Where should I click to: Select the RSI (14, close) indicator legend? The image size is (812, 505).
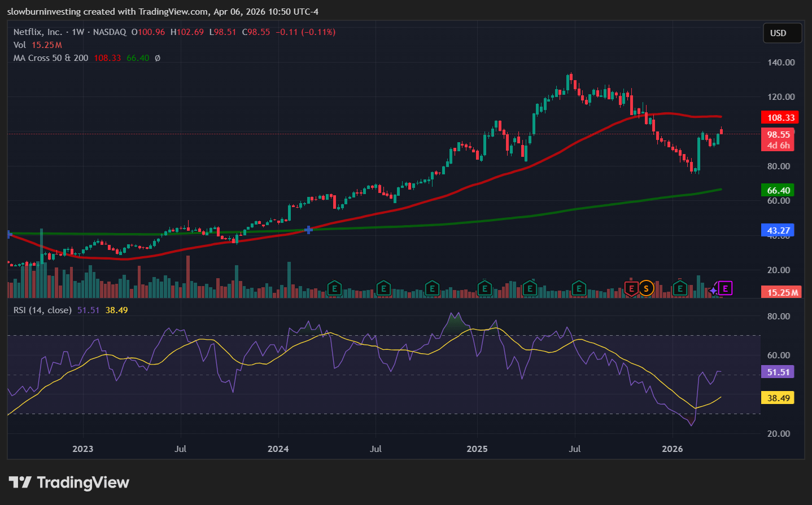tap(42, 310)
